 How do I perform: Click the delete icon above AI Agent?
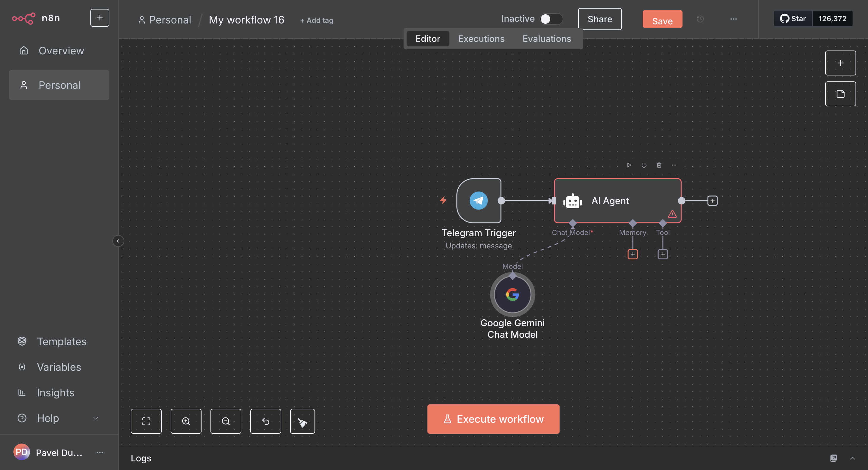(659, 165)
